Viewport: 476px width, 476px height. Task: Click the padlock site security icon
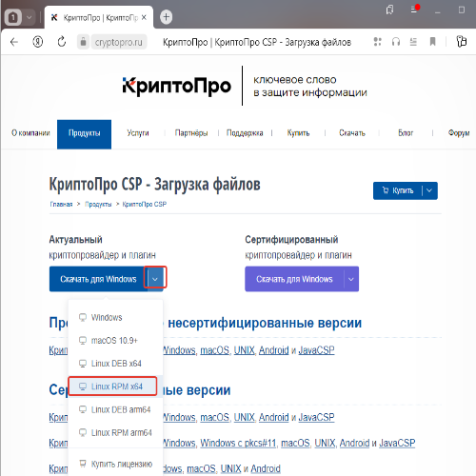(83, 42)
